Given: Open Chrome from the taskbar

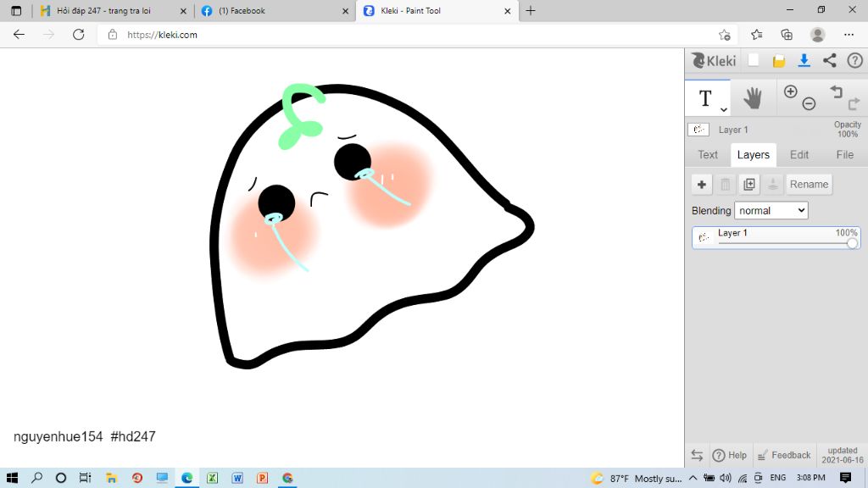Looking at the screenshot, I should (288, 478).
